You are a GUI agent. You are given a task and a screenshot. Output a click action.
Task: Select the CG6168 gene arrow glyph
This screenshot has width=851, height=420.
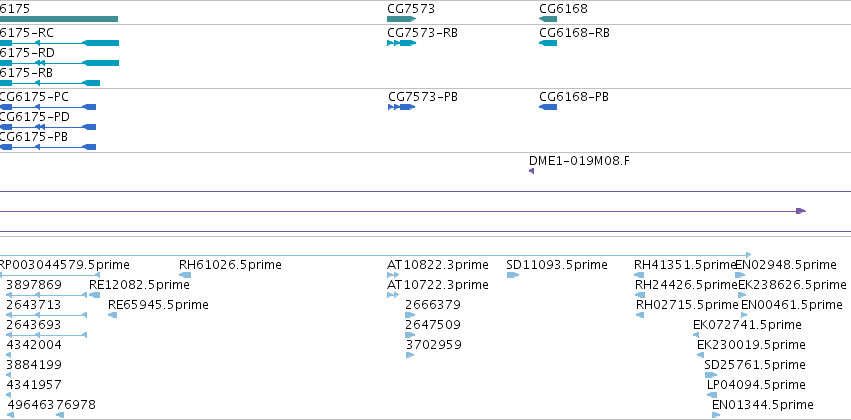tap(548, 19)
